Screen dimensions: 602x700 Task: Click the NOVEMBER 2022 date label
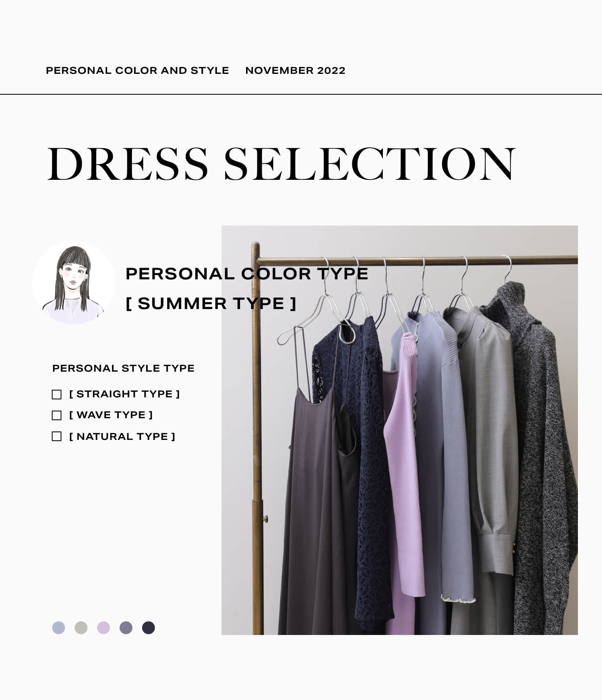tap(295, 71)
